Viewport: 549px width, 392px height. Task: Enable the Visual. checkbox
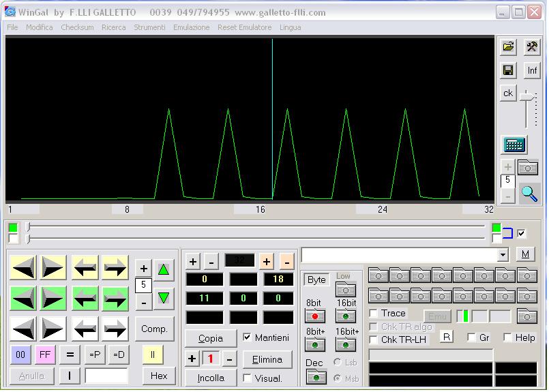click(x=247, y=378)
